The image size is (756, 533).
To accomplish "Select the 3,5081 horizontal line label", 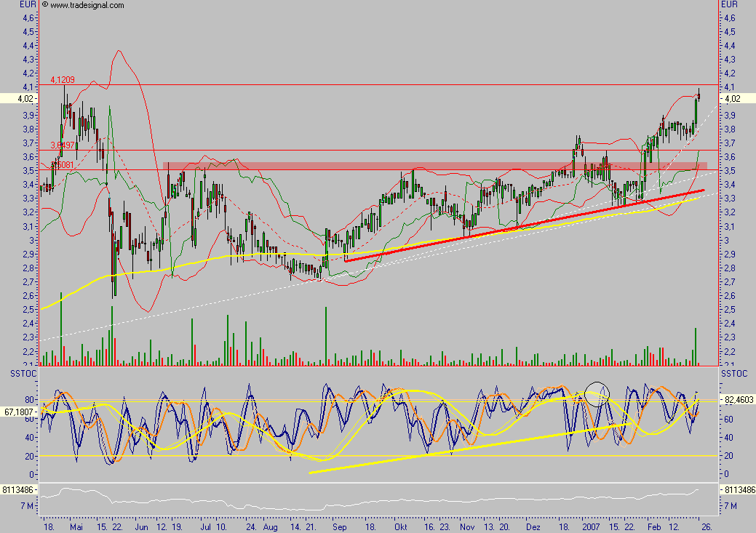I will pos(63,165).
